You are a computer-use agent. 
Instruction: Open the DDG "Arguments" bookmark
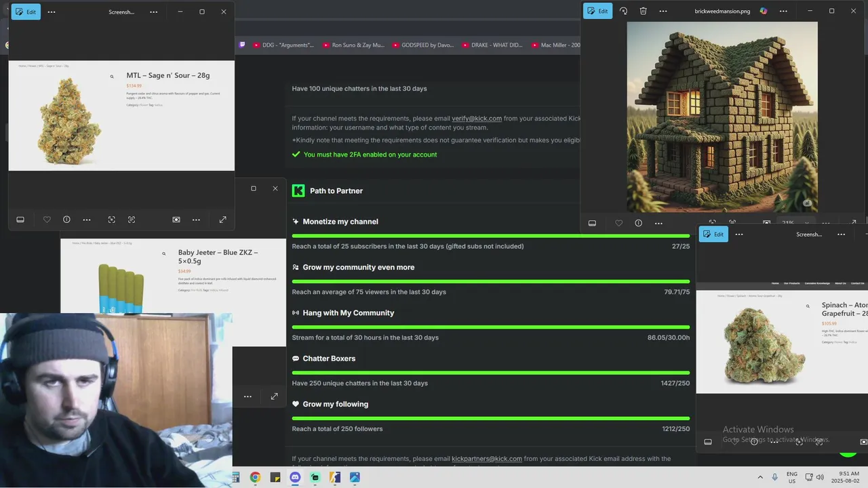[x=283, y=45]
